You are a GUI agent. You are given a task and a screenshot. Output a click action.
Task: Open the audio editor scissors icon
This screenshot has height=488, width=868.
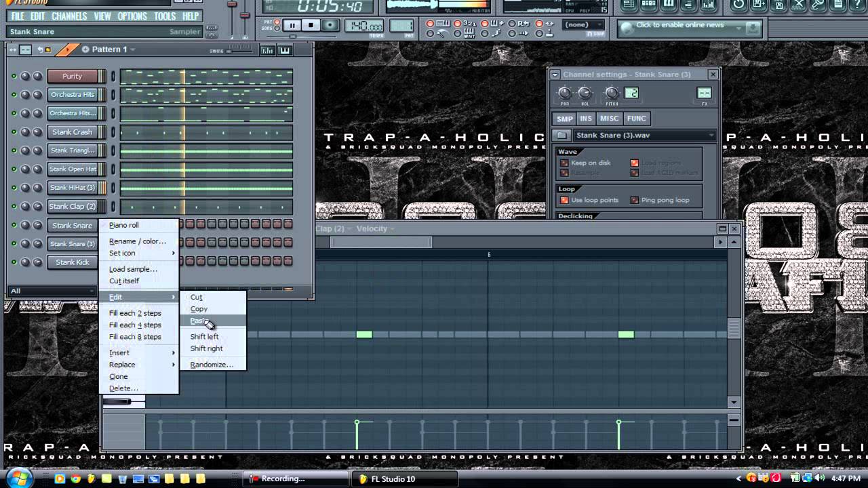799,5
